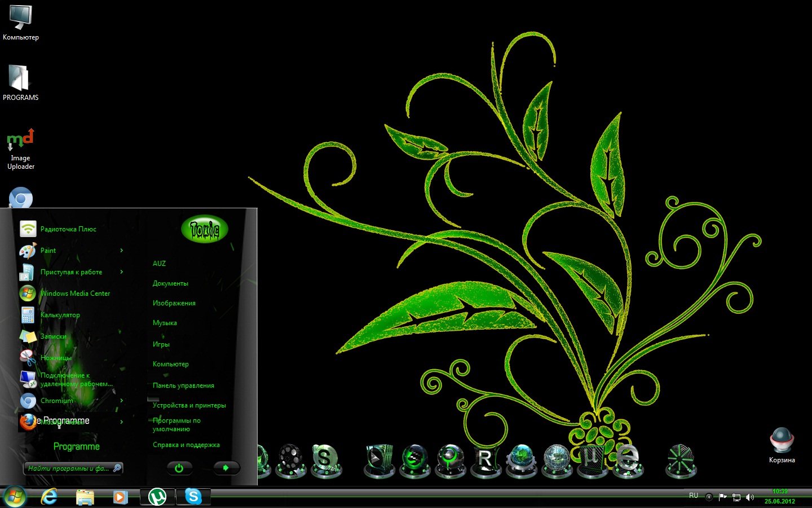Select Документы in the Start menu
The image size is (812, 508).
pyautogui.click(x=170, y=283)
